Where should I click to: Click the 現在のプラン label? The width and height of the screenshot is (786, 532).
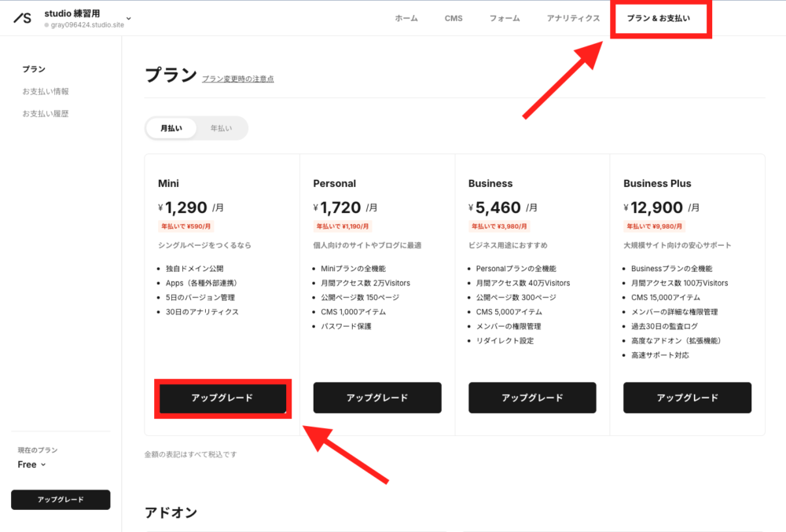[38, 449]
